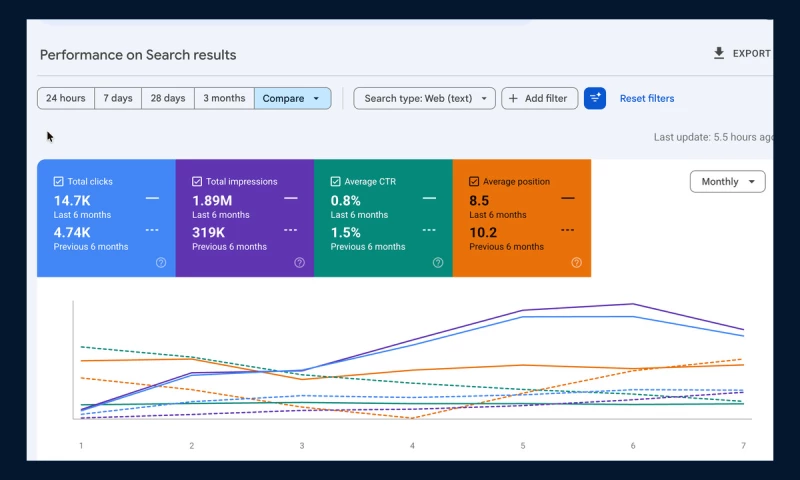Select the 24 hours date range
The image size is (800, 480).
[66, 98]
